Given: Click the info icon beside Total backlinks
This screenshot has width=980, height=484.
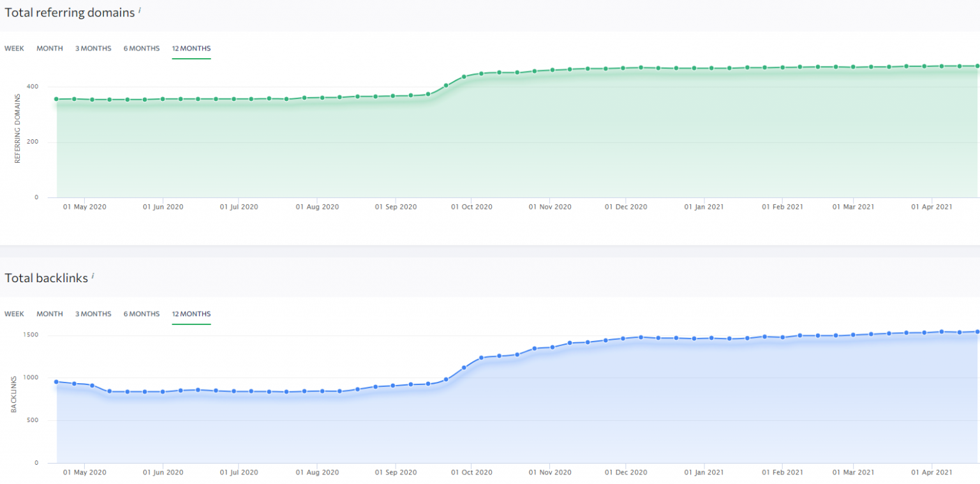Looking at the screenshot, I should tap(93, 275).
